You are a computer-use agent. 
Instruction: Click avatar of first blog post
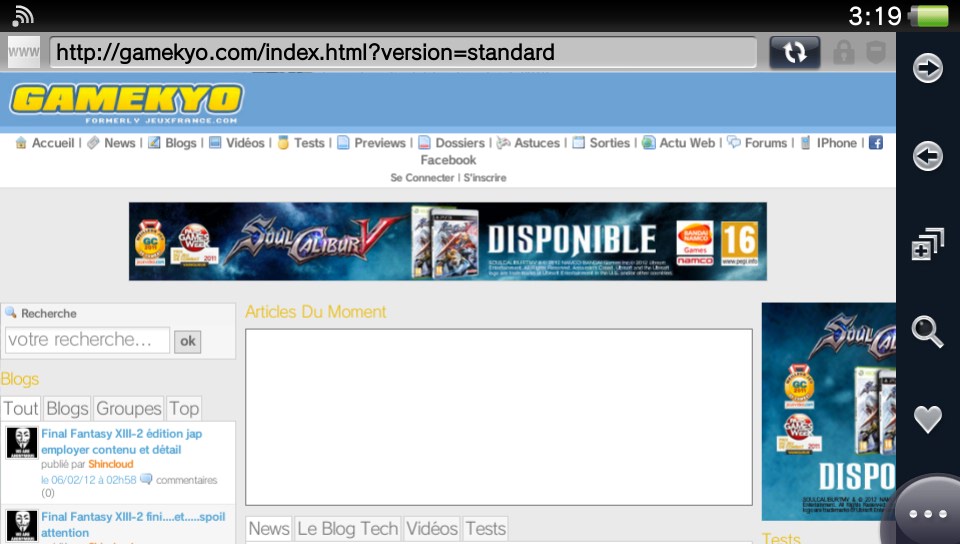(22, 442)
